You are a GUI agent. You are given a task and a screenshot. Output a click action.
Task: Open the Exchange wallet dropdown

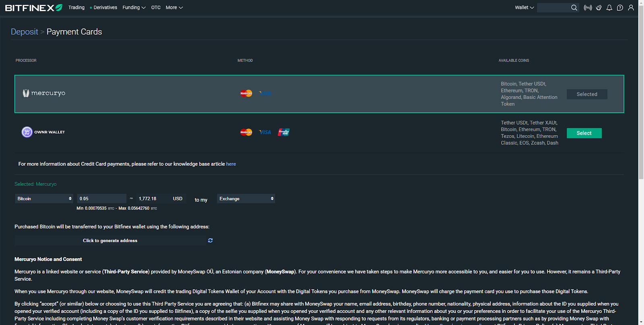click(246, 199)
